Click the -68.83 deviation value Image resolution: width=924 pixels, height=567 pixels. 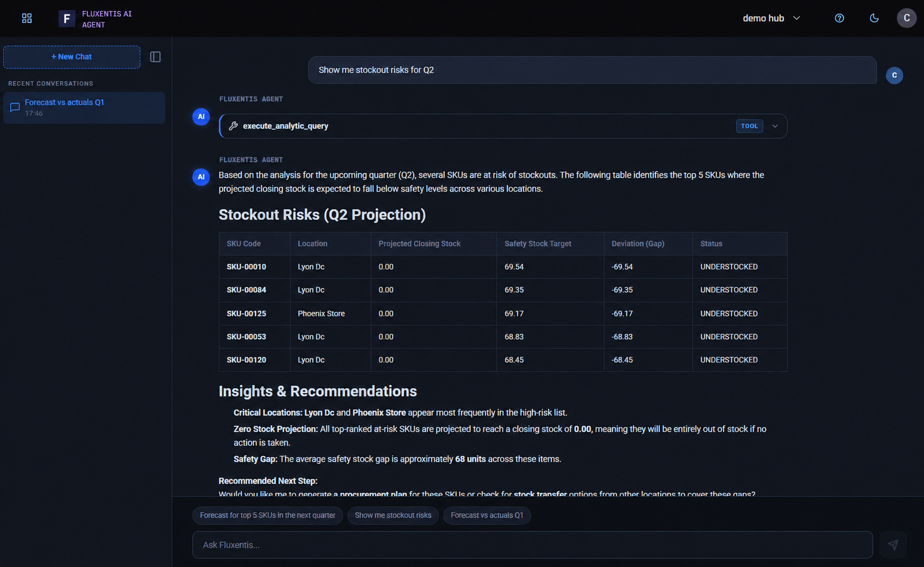[x=622, y=336]
